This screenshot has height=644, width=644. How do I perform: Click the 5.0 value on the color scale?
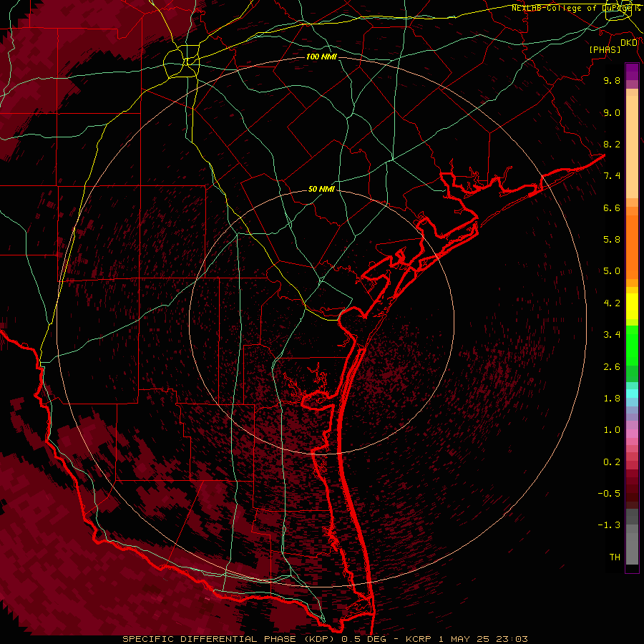click(612, 271)
